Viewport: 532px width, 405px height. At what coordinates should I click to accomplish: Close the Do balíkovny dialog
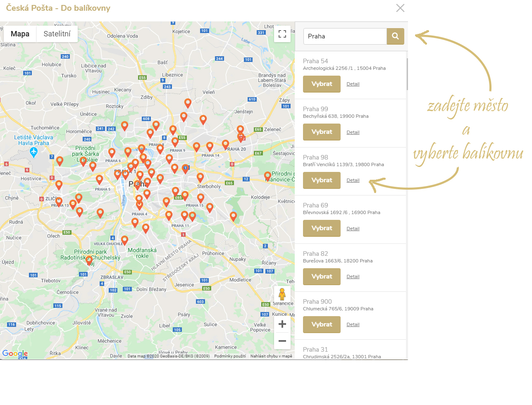(x=400, y=8)
